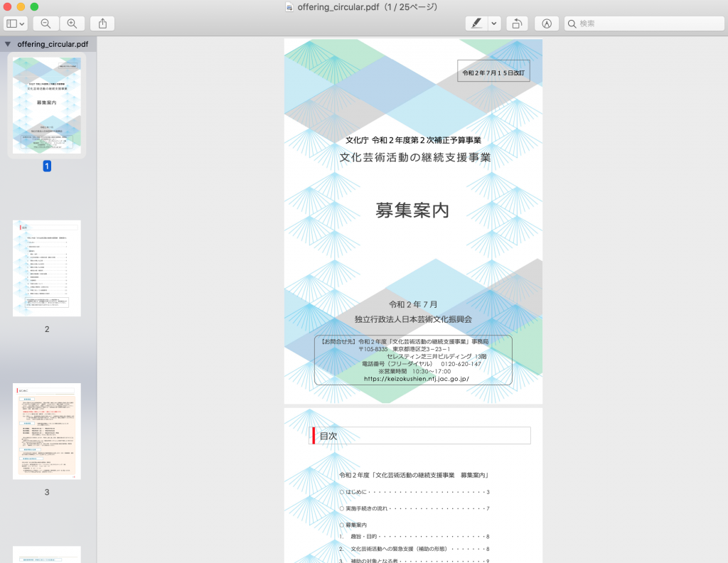Zoom out of the document
The image size is (728, 563).
click(45, 23)
